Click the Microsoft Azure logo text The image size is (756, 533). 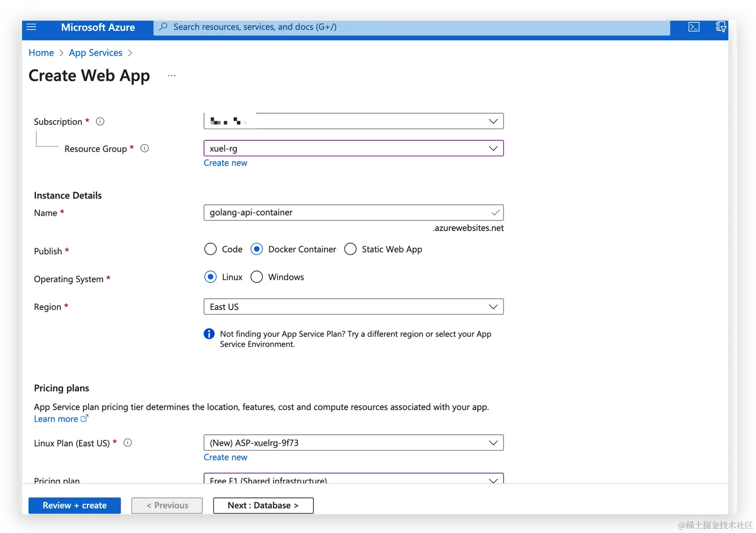click(98, 27)
